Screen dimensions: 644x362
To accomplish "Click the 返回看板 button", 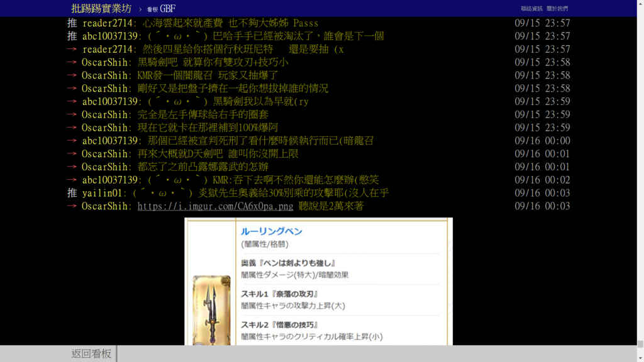I will [x=91, y=353].
